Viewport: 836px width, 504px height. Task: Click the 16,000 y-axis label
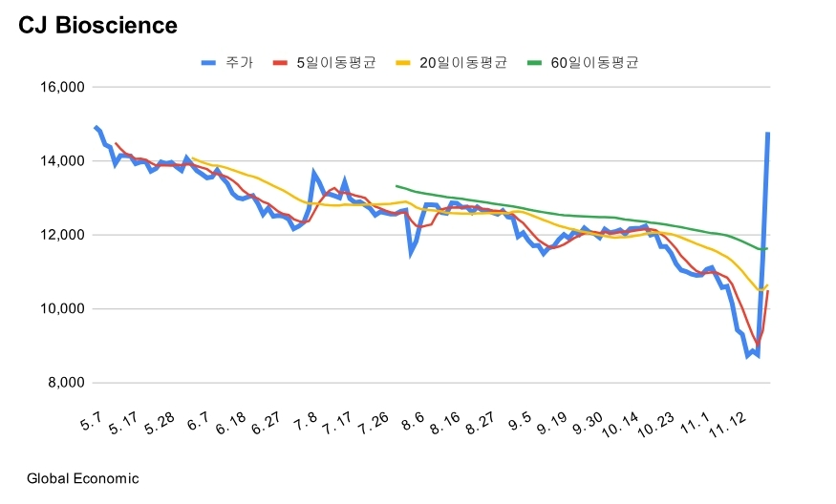pyautogui.click(x=62, y=87)
